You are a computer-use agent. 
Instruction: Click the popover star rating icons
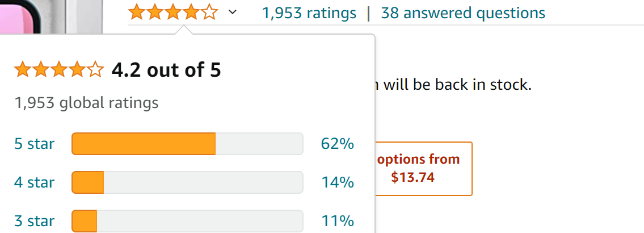(x=59, y=69)
